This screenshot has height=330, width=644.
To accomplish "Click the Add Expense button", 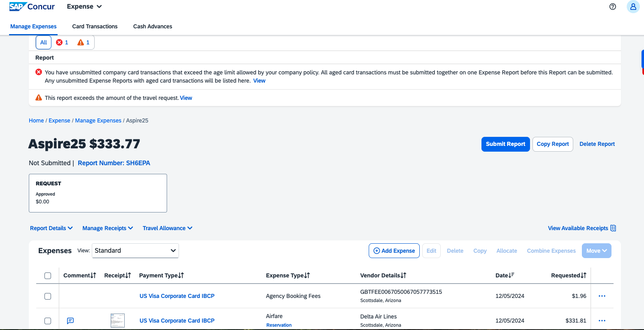I will pos(394,251).
